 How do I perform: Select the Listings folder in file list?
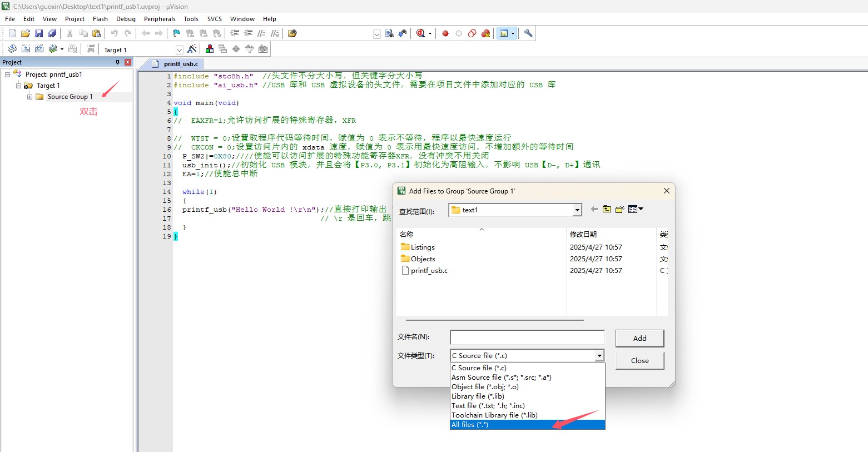coord(418,247)
